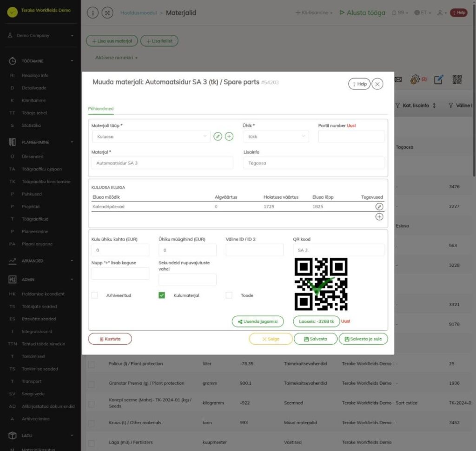The image size is (476, 451).
Task: Select the Granstar Premia row checkbox
Action: click(x=91, y=384)
